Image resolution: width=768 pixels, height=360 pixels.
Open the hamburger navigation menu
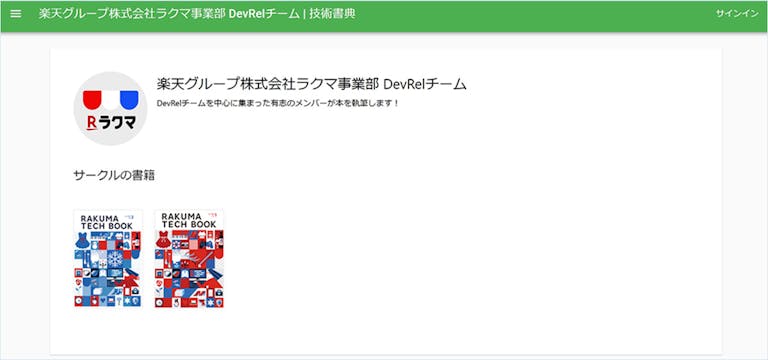(16, 14)
